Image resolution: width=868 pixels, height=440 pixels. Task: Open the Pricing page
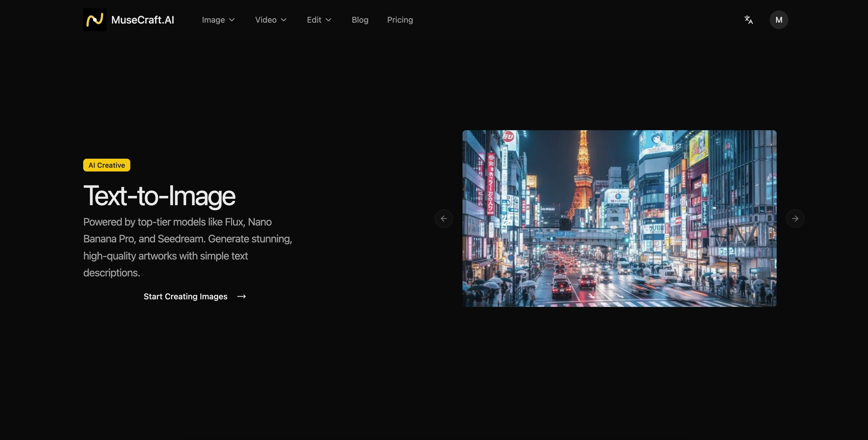pos(400,20)
